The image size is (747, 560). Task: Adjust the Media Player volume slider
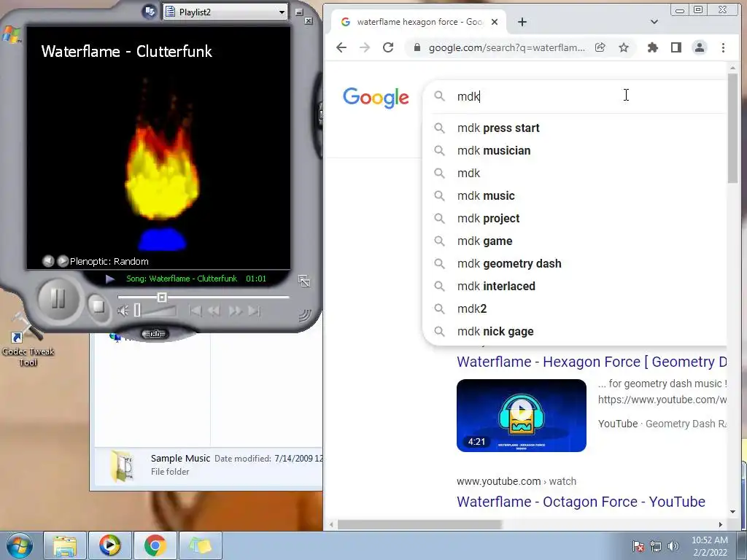[x=156, y=311]
